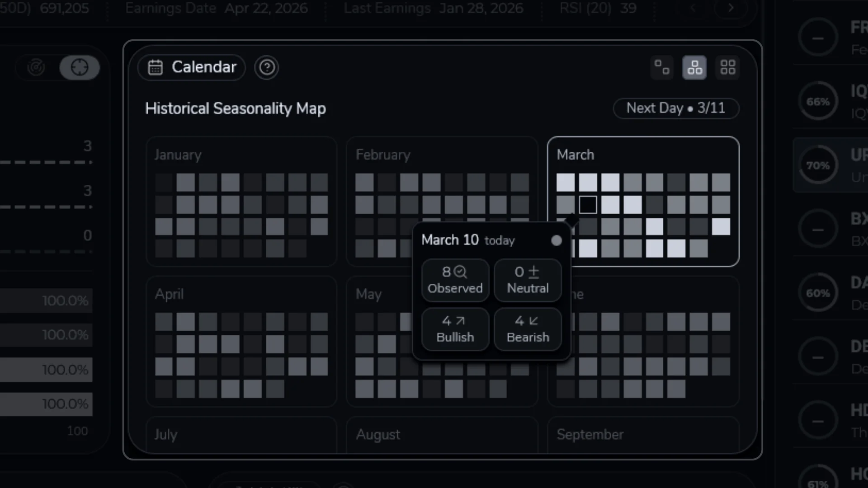Click the left chevron arrow in the top bar

(693, 8)
